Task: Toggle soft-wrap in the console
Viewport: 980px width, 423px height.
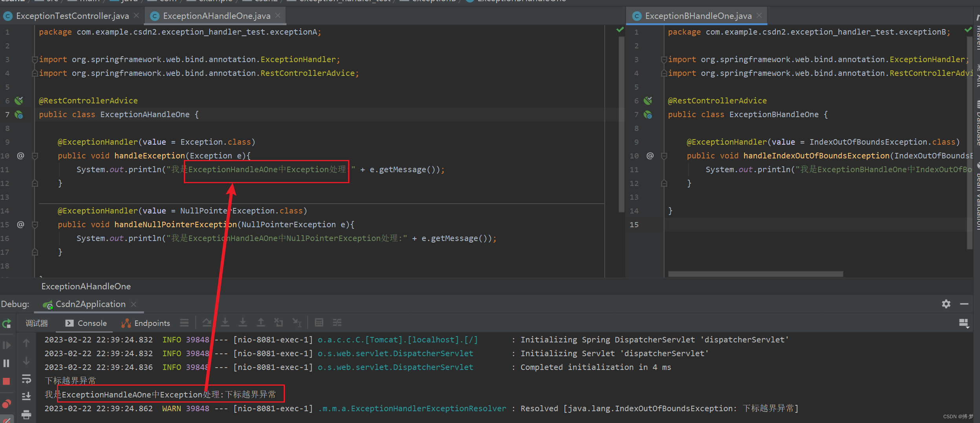Action: click(x=26, y=379)
